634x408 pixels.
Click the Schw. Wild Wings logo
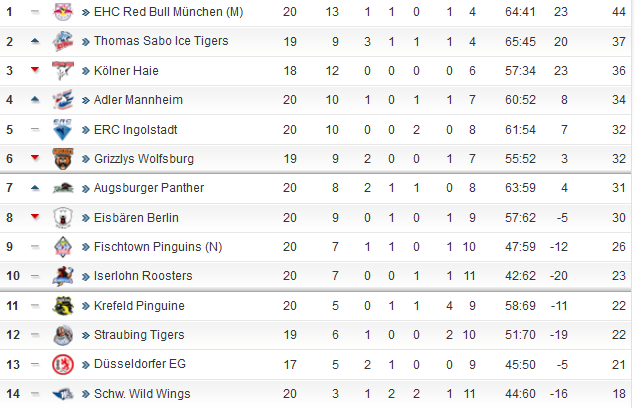pos(63,394)
